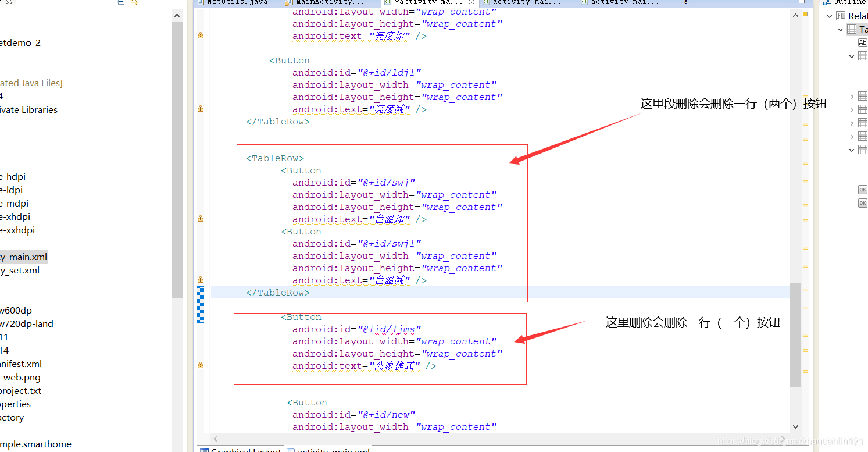
Task: Select the activity_main.xml bottom source tab
Action: tap(328, 449)
